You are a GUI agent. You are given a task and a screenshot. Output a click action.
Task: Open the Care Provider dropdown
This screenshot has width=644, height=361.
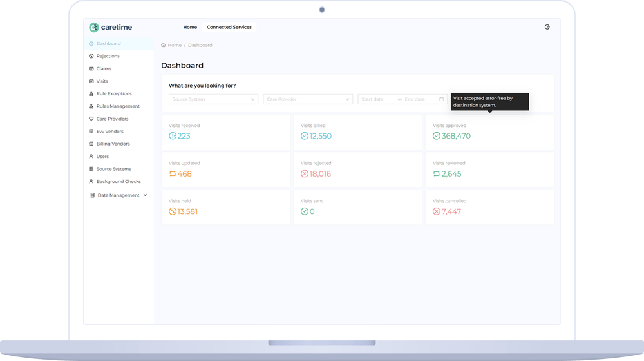(x=308, y=99)
